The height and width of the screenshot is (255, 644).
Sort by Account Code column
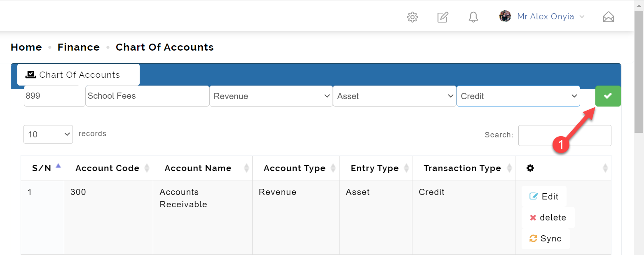108,168
